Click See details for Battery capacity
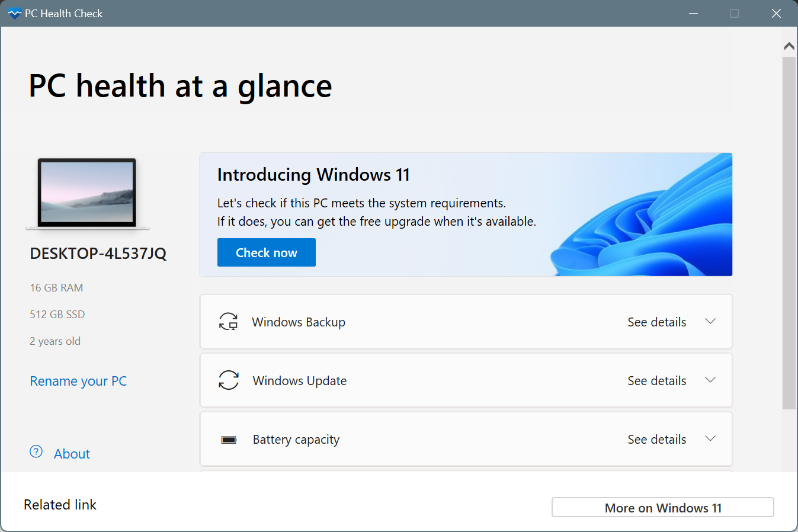Viewport: 798px width, 532px height. pyautogui.click(x=656, y=440)
